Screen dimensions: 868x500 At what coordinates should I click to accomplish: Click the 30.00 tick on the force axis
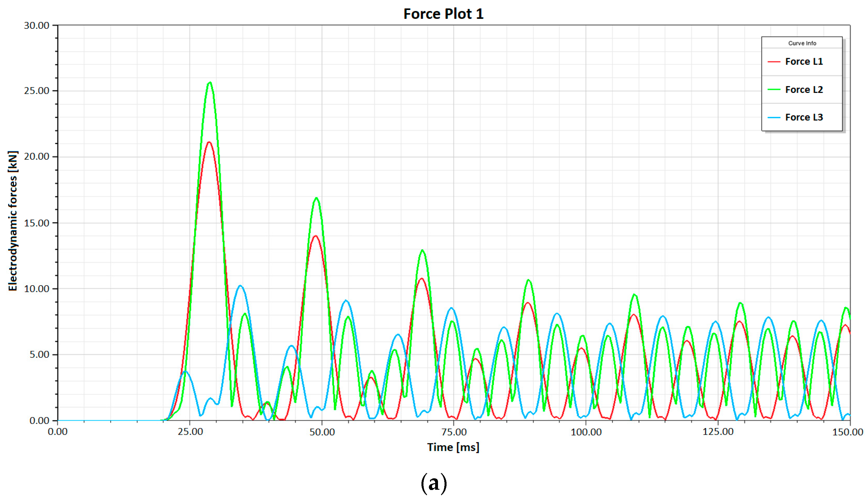click(x=36, y=26)
